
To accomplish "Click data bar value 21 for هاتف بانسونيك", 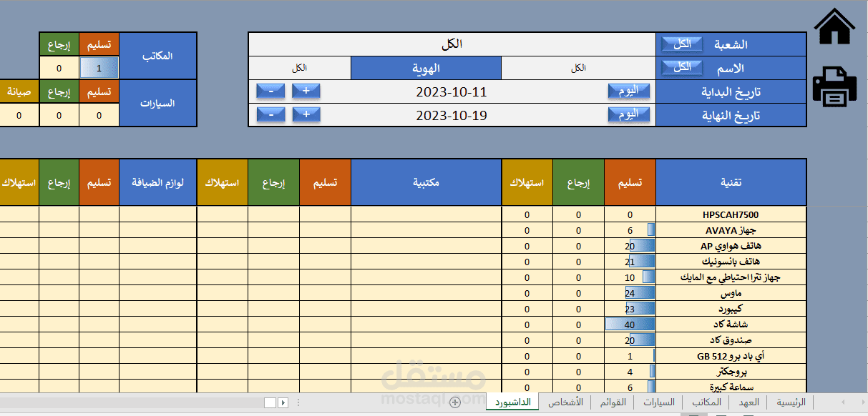I will [630, 262].
